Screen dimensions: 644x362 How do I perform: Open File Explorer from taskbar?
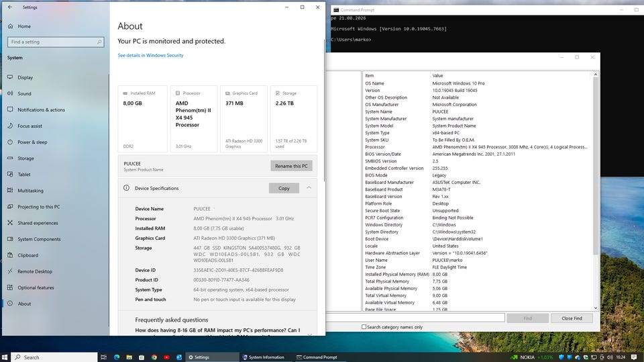point(129,357)
